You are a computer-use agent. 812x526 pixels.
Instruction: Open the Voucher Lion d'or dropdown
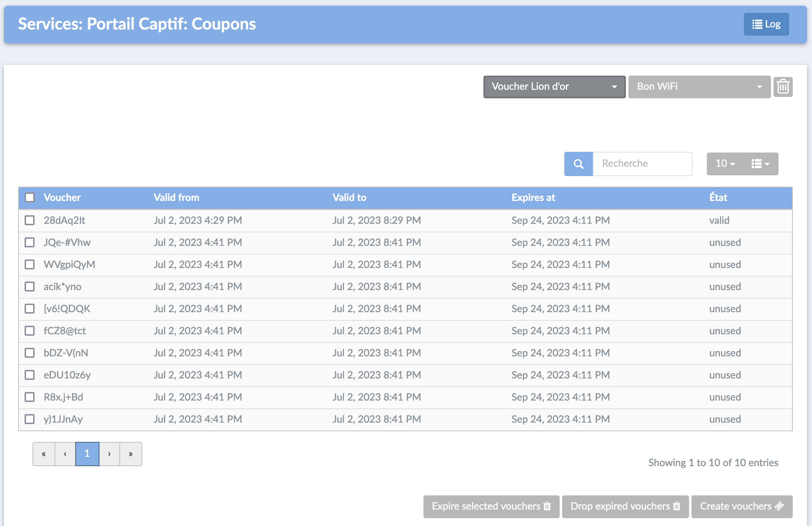coord(554,87)
